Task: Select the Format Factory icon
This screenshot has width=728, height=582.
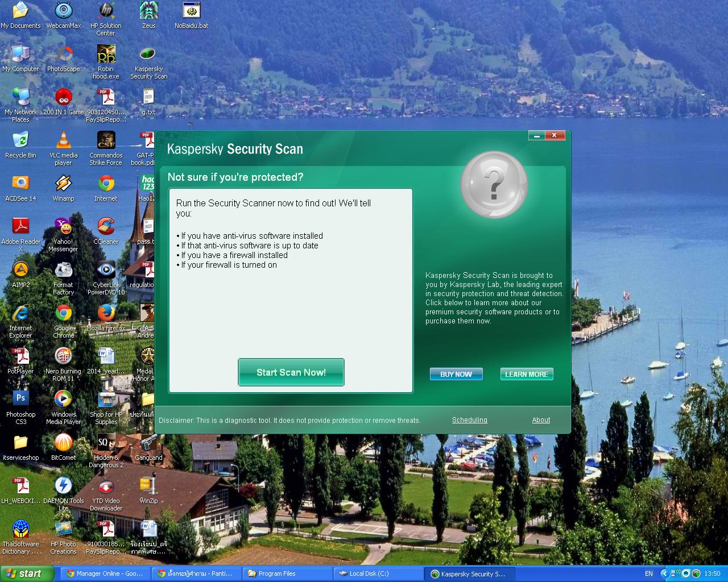Action: tap(64, 278)
